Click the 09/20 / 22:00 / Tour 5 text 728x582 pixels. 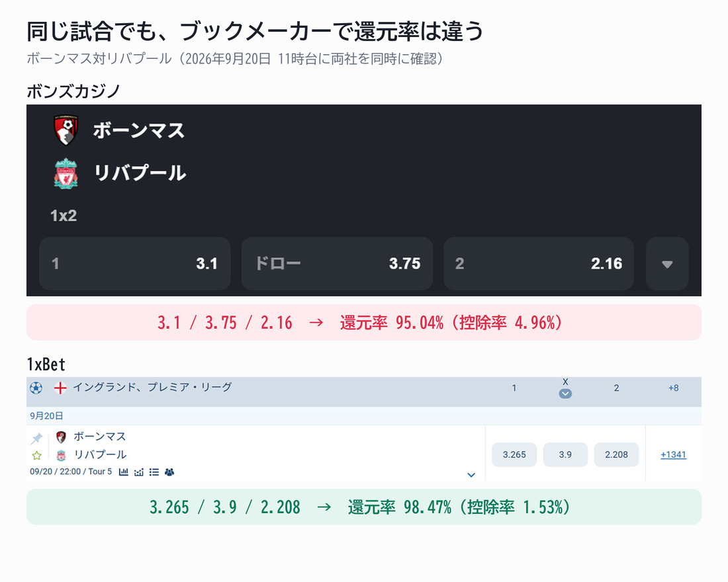(x=71, y=472)
